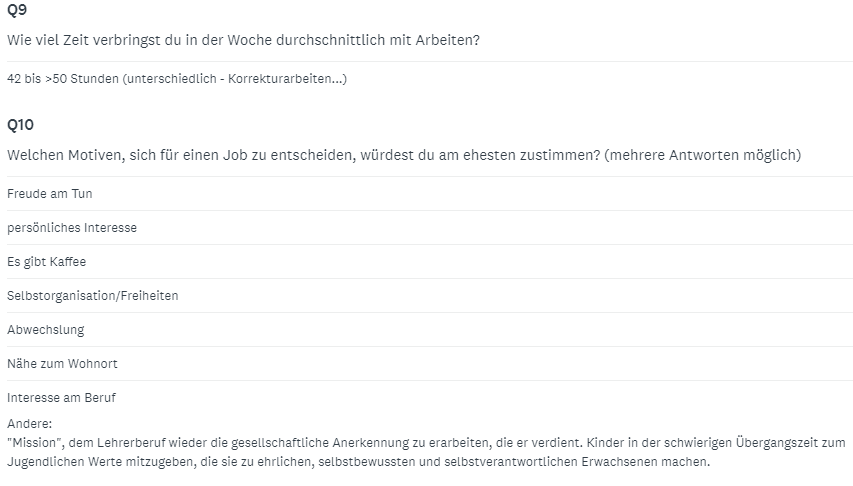Select the 'Abwechslung' response row
The width and height of the screenshot is (853, 486).
coord(430,330)
